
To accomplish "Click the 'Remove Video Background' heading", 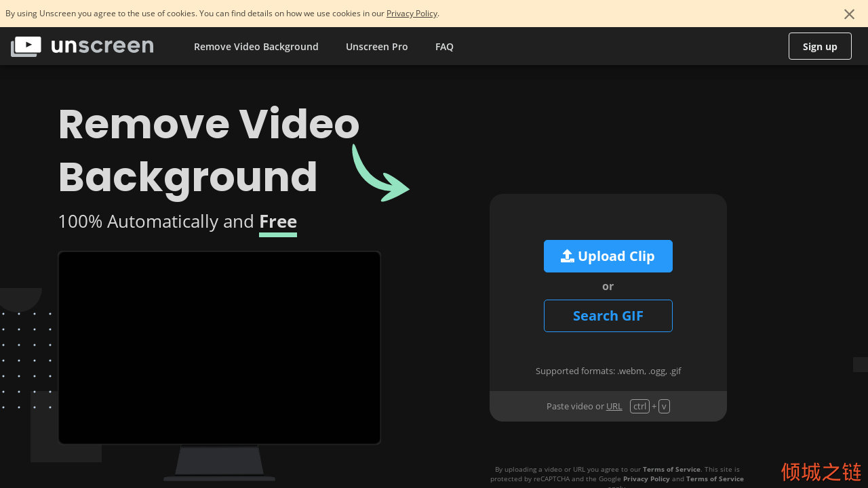I will [209, 150].
